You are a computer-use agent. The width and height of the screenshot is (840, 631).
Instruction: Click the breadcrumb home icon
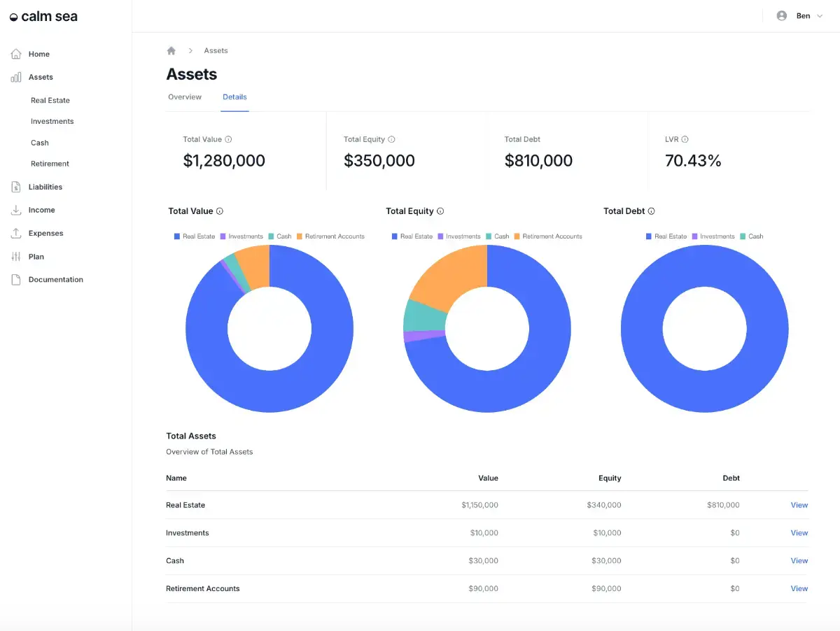171,51
